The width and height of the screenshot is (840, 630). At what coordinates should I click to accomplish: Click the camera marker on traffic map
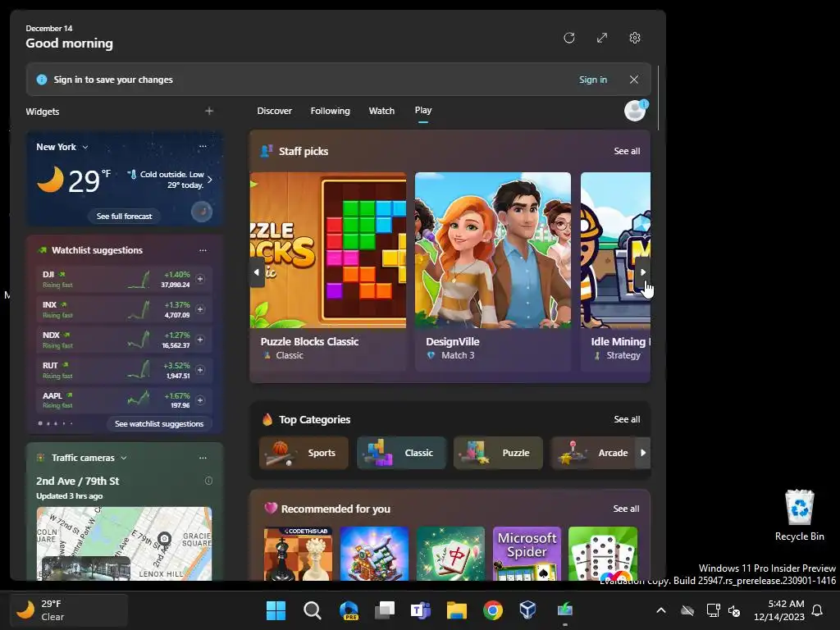pyautogui.click(x=164, y=538)
